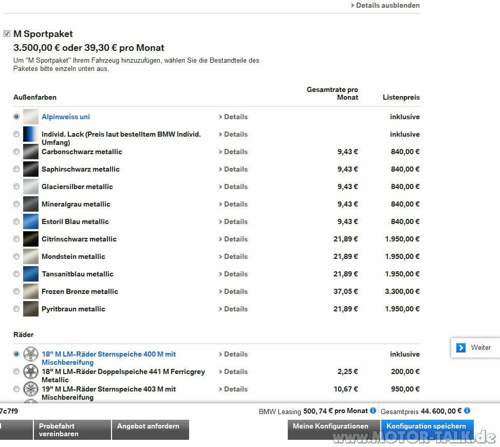This screenshot has width=500, height=447.
Task: Pick the Individ. Lack blue swatch
Action: click(x=31, y=134)
